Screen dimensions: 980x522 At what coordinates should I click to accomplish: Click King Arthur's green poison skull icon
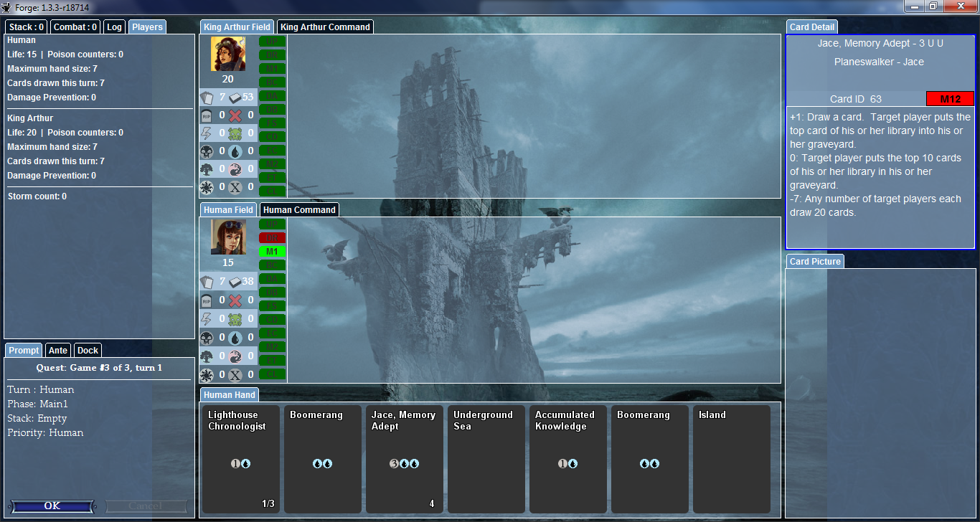click(235, 133)
